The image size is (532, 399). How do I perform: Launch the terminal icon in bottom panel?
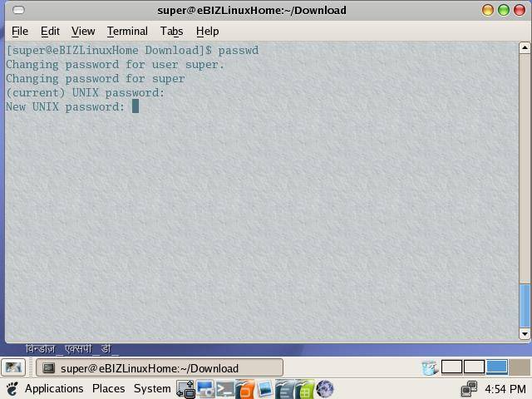pyautogui.click(x=224, y=389)
